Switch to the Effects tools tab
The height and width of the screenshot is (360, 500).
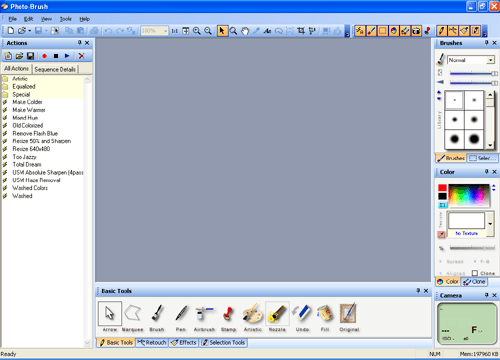click(184, 342)
